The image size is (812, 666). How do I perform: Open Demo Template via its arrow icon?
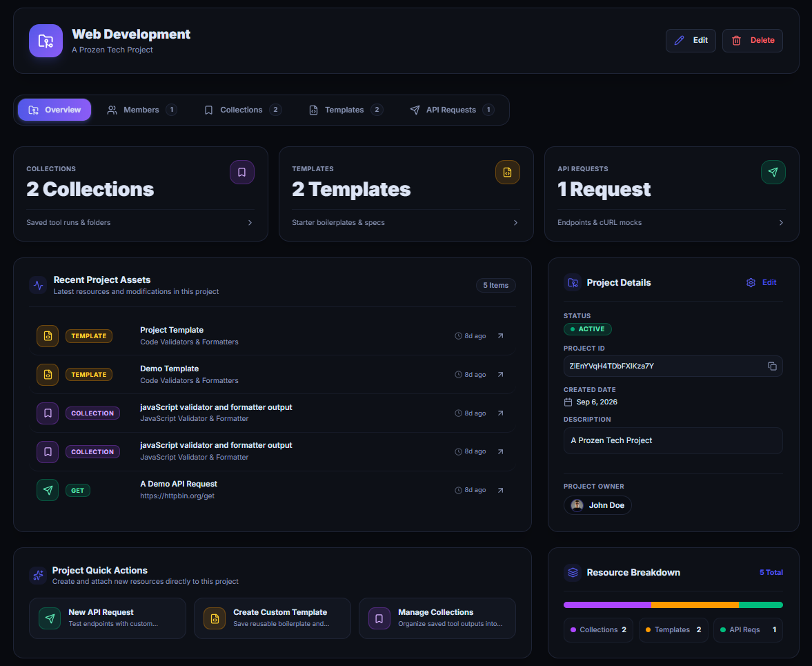point(500,375)
